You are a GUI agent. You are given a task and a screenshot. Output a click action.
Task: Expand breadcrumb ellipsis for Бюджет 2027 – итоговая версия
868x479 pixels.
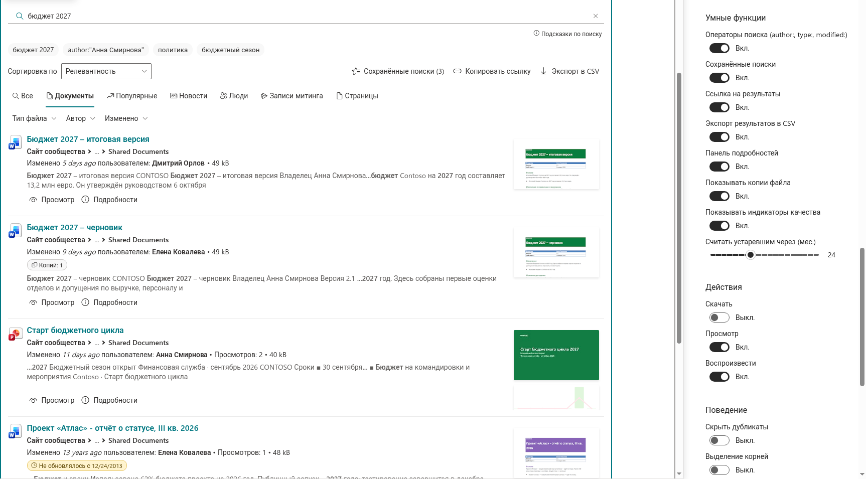(97, 151)
